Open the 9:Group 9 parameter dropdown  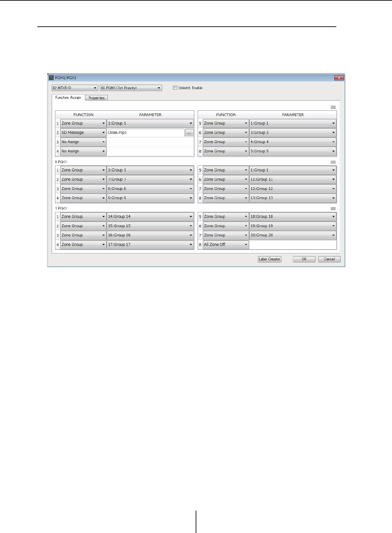(150, 198)
